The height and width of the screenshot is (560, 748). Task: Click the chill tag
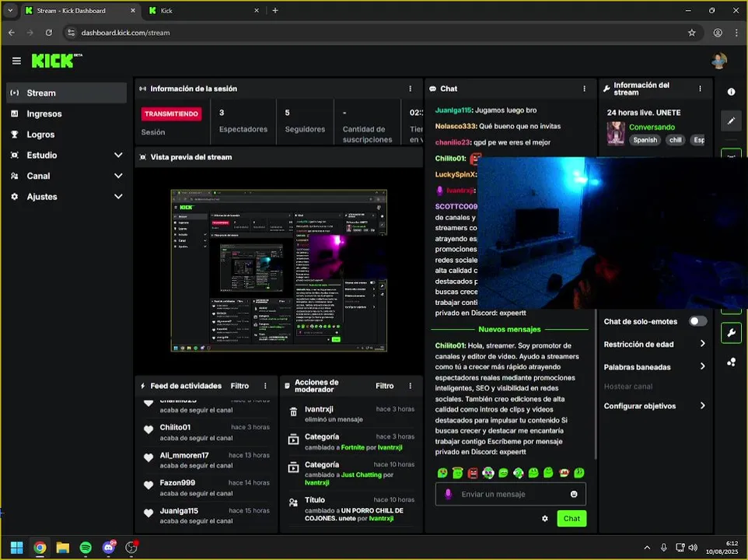pyautogui.click(x=675, y=140)
